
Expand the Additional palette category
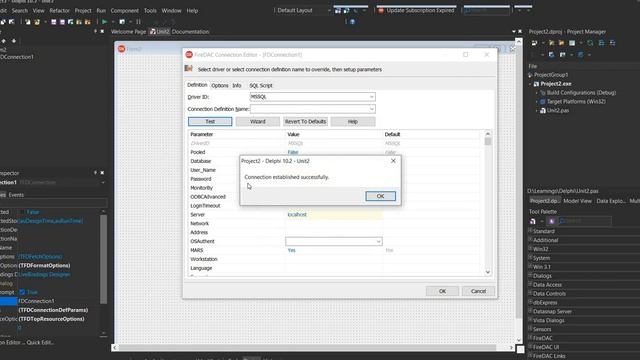click(x=530, y=240)
